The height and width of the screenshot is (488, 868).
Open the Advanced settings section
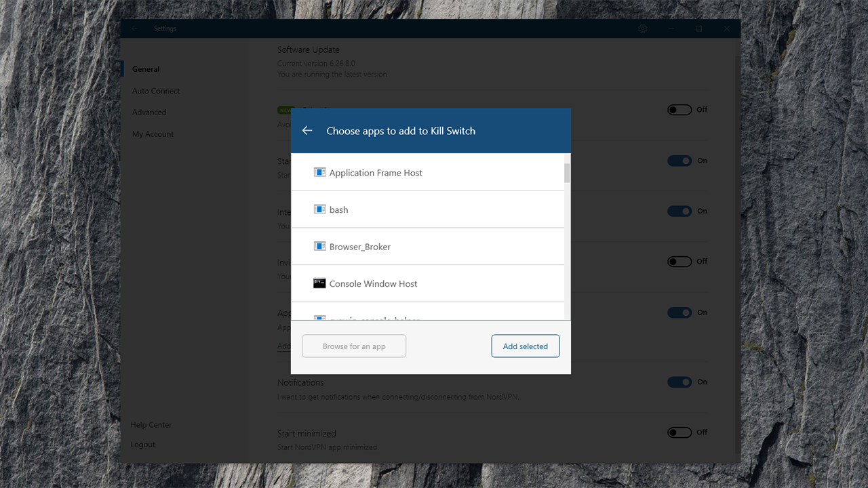click(149, 113)
